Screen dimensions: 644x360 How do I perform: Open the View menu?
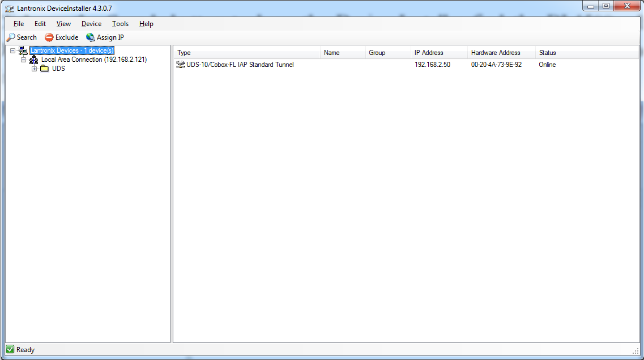coord(63,24)
